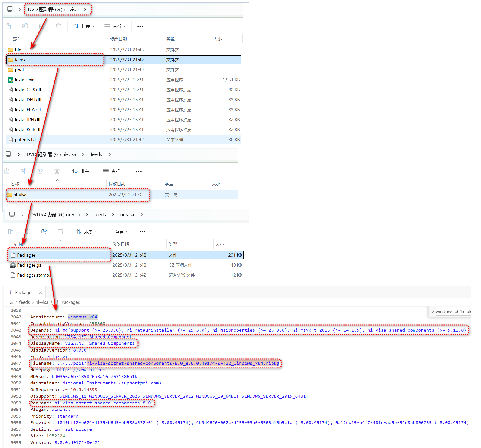Click DVD 驱动器 (G:) ni-visa breadcrumb in the feeds window

click(x=51, y=154)
